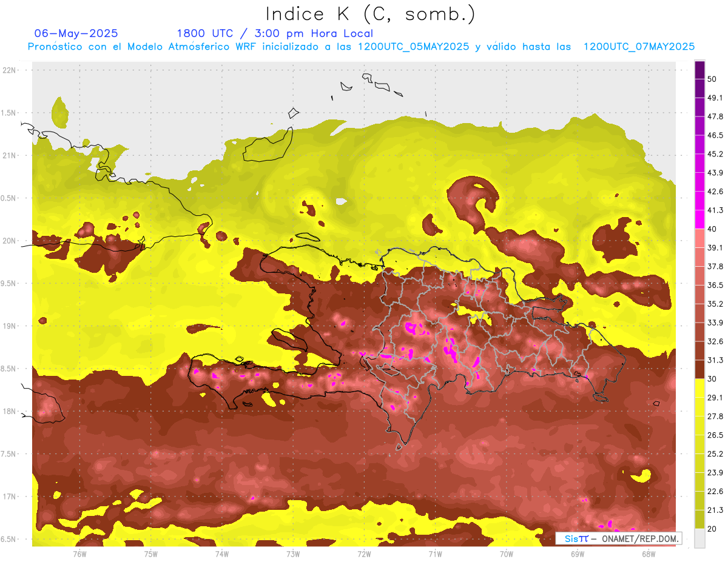
Task: Pick the magenta swatch between 40 and 41.3
Action: [x=699, y=220]
